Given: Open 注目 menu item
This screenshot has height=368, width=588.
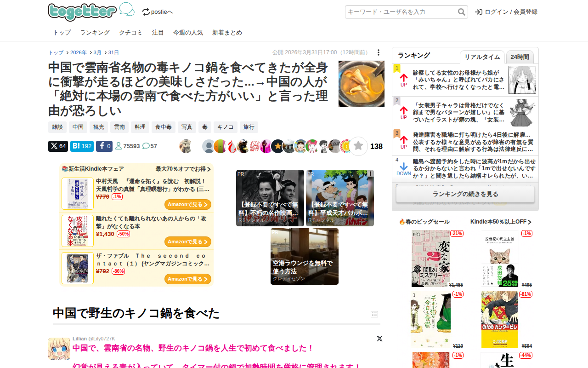Looking at the screenshot, I should pyautogui.click(x=158, y=33).
